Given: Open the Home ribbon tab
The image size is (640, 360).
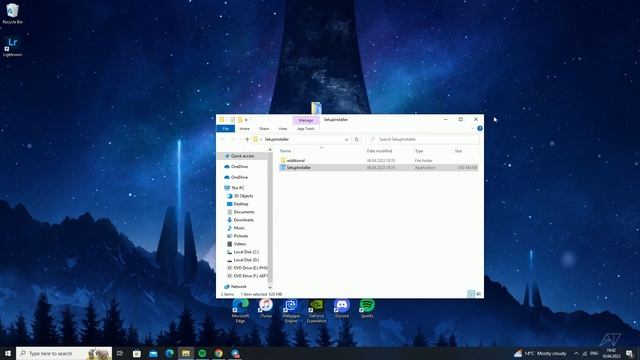Looking at the screenshot, I should [x=244, y=129].
